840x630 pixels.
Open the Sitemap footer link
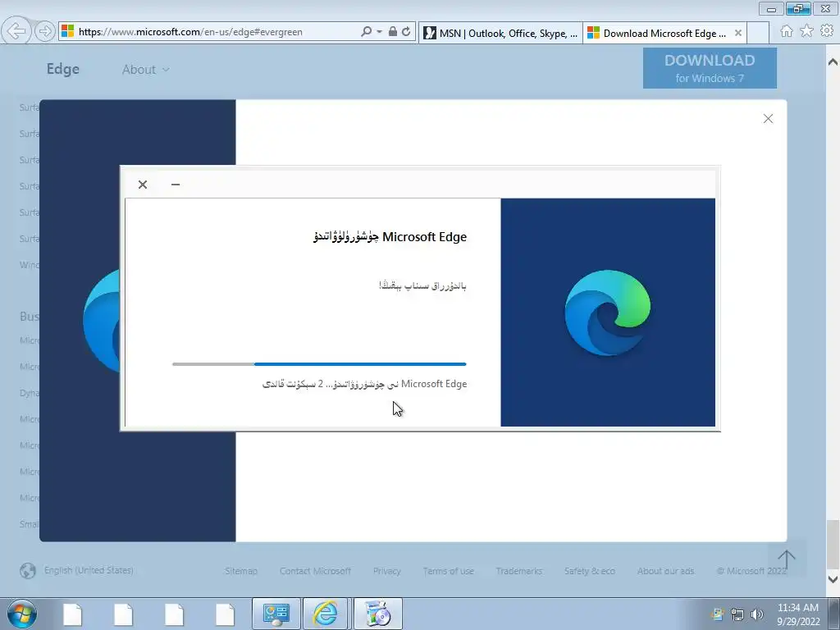[x=241, y=571]
